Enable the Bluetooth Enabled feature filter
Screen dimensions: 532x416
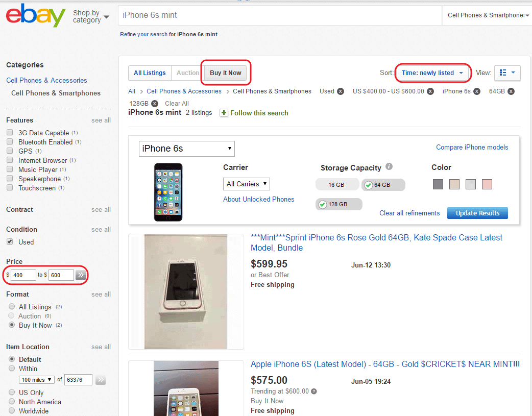tap(9, 142)
